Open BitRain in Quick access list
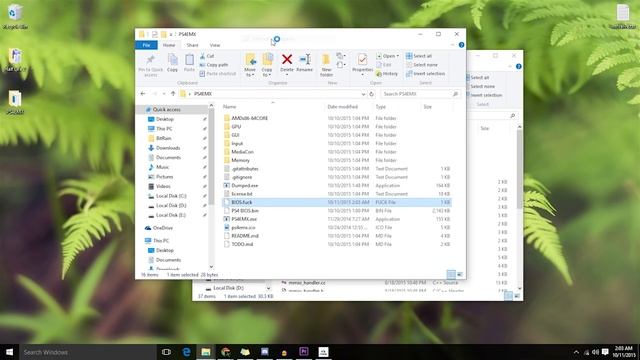 164,138
